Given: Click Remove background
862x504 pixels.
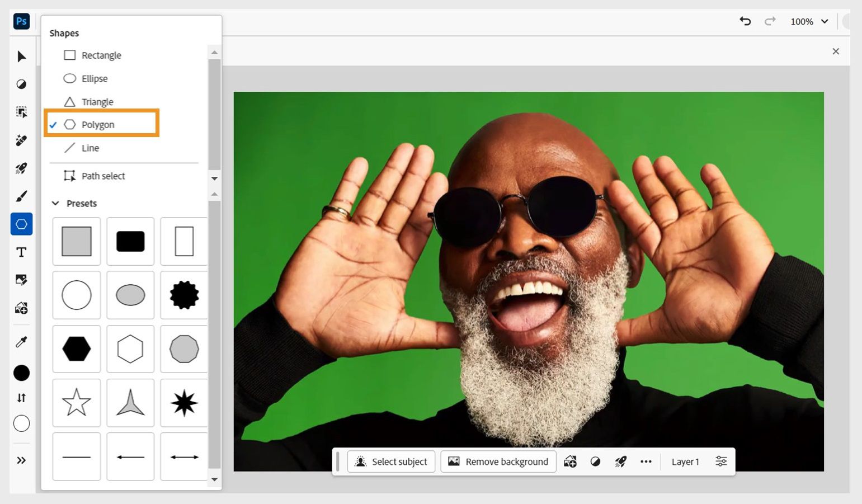Looking at the screenshot, I should point(498,461).
